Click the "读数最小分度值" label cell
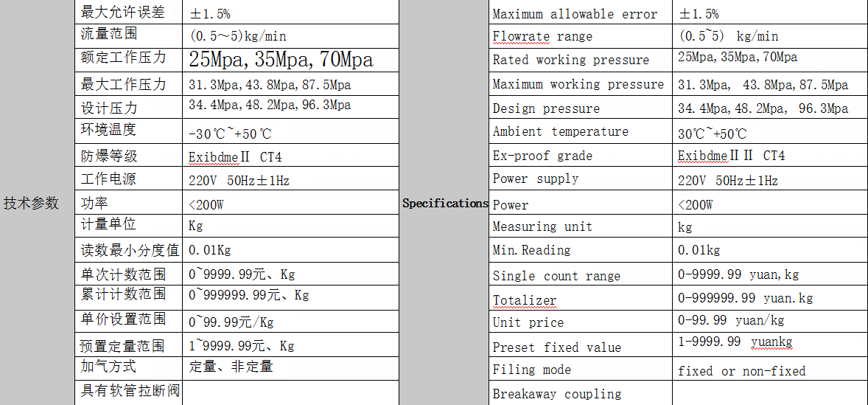Viewport: 868px width, 405px height. click(x=130, y=250)
